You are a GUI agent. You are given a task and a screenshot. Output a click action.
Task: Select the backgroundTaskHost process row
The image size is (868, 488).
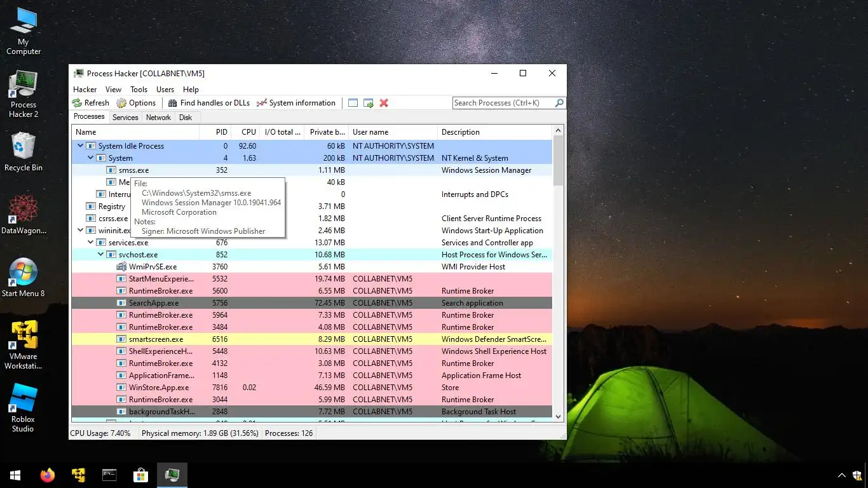click(311, 412)
